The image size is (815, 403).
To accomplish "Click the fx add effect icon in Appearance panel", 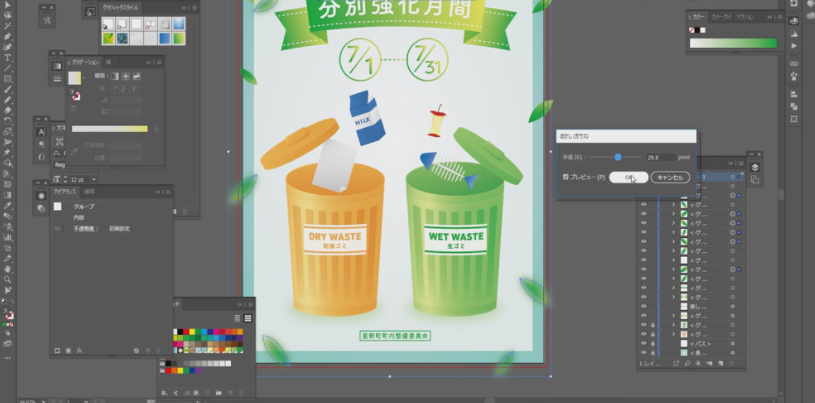I will coord(80,350).
